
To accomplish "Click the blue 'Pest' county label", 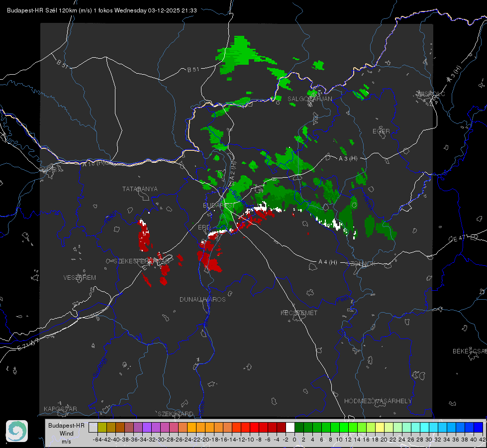I will click(343, 300).
